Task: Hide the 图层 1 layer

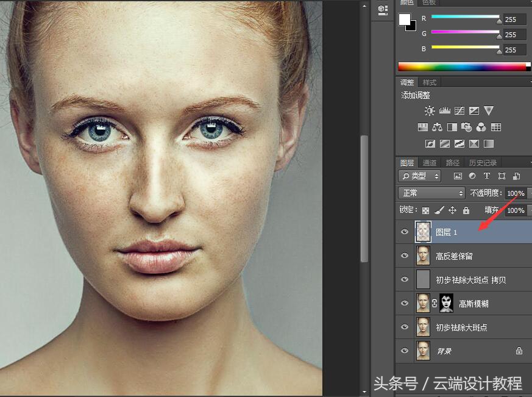Action: [405, 232]
